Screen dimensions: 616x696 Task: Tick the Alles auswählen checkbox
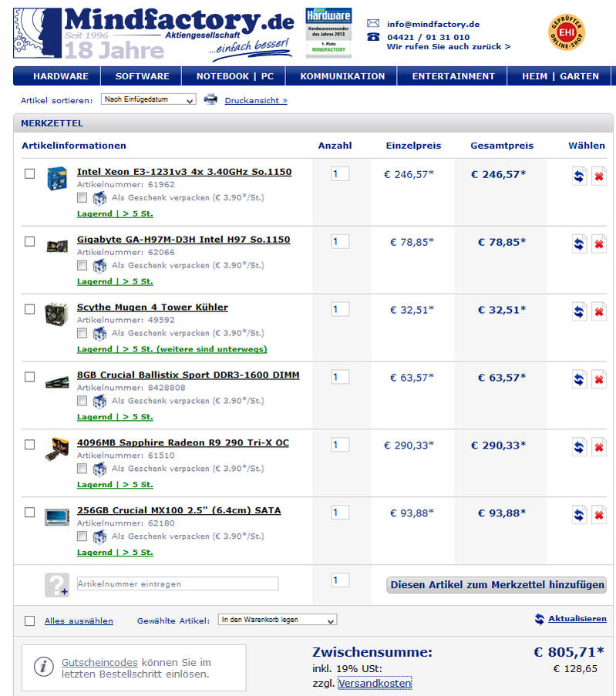click(30, 620)
